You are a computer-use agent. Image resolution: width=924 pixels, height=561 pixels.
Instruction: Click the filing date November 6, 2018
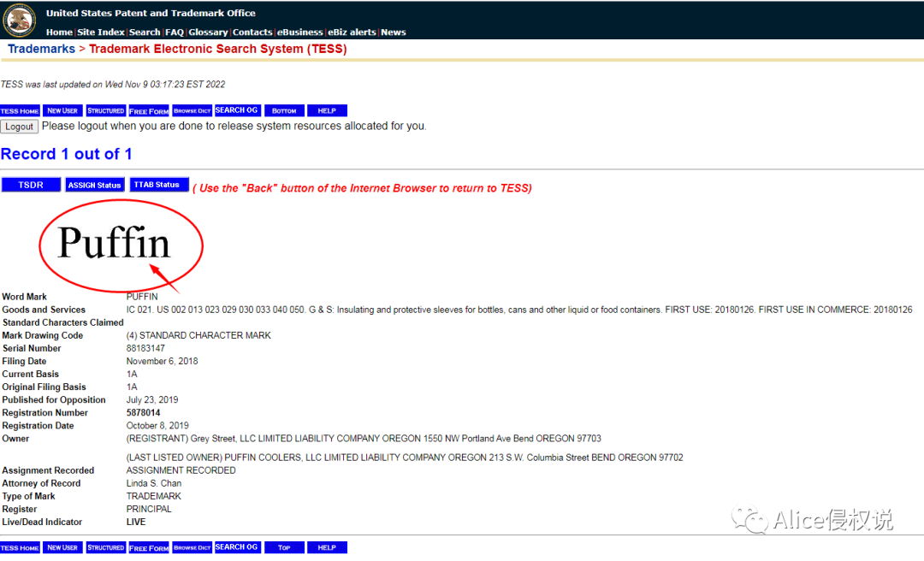coord(162,361)
